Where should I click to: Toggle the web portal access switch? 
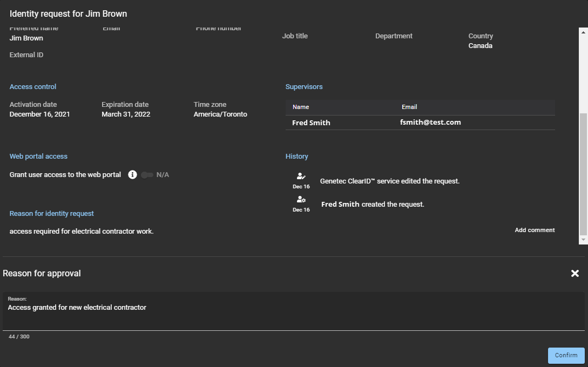coord(147,175)
